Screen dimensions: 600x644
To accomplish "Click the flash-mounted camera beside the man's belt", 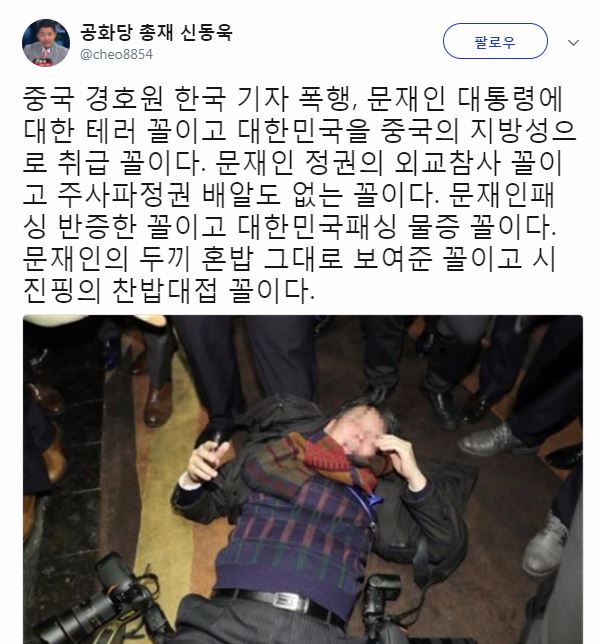I will coord(380,610).
